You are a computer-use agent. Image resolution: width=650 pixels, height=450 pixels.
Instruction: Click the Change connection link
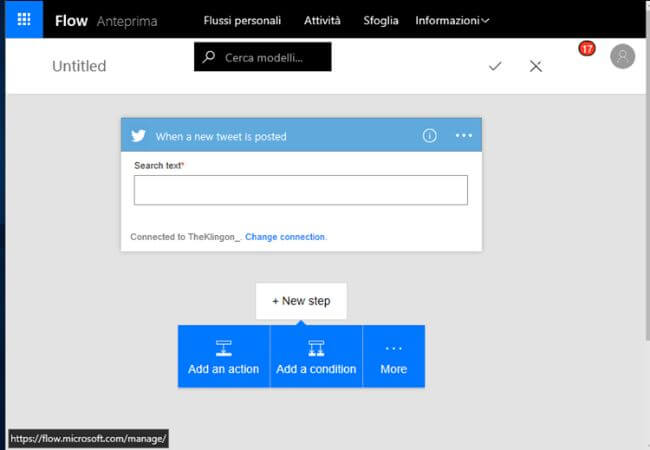[285, 237]
